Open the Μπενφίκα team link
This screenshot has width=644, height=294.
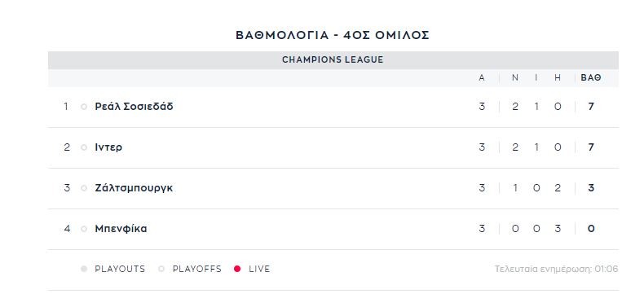(x=121, y=229)
